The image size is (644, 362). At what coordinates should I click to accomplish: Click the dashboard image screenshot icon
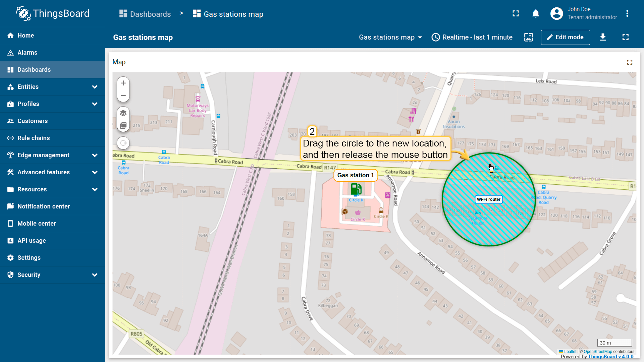pos(528,37)
